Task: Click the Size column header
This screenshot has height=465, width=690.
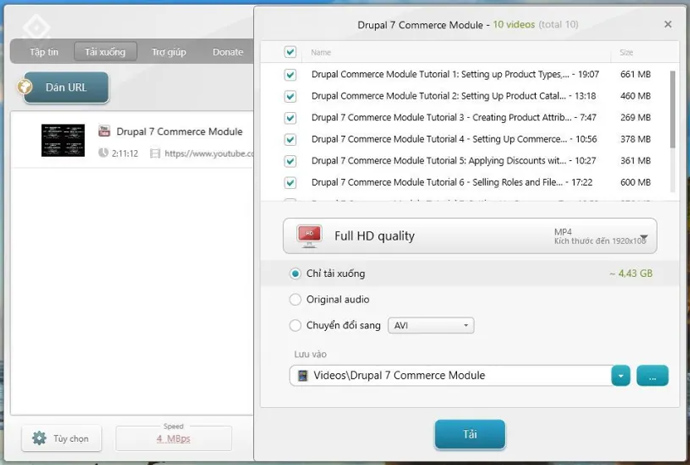Action: pyautogui.click(x=626, y=52)
